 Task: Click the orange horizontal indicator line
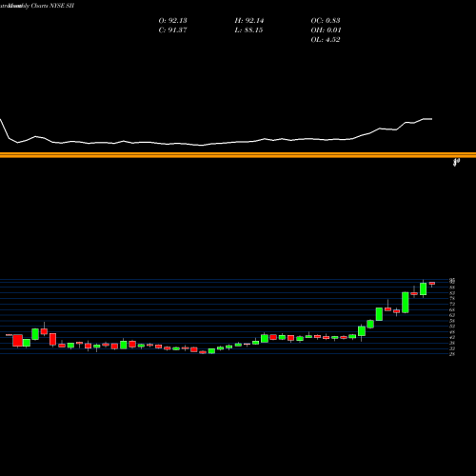click(x=238, y=155)
